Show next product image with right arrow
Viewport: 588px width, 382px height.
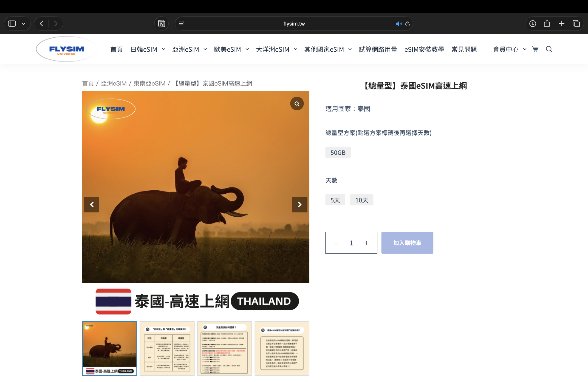(300, 205)
